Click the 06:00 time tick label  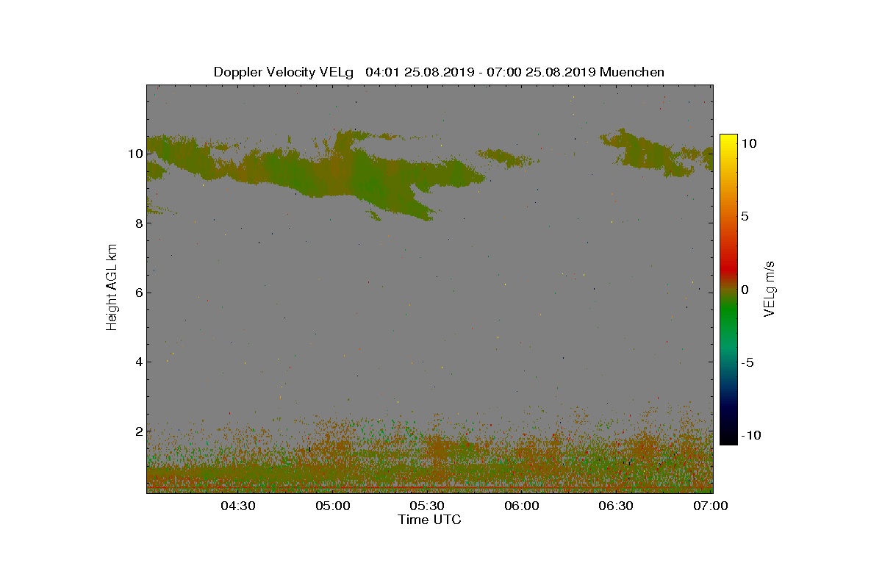tap(522, 506)
